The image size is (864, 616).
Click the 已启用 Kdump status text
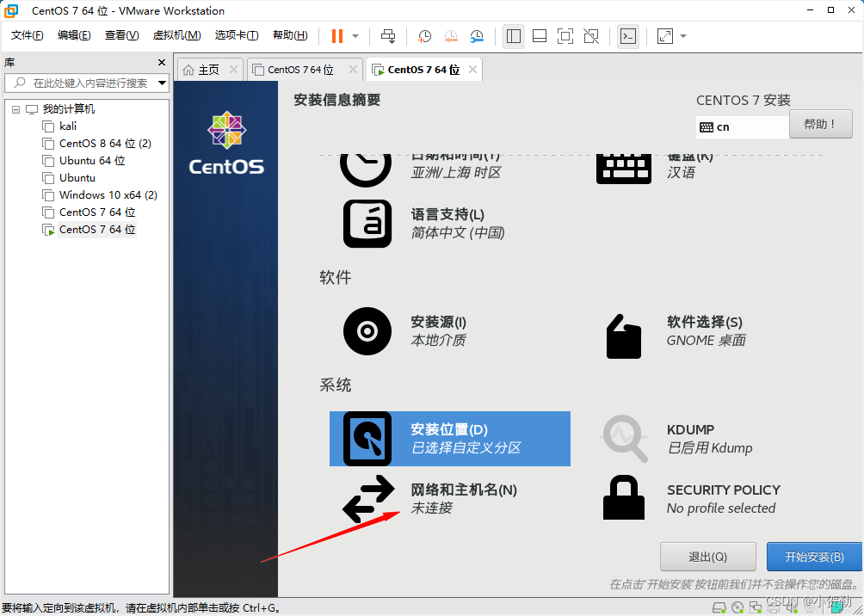coord(710,448)
